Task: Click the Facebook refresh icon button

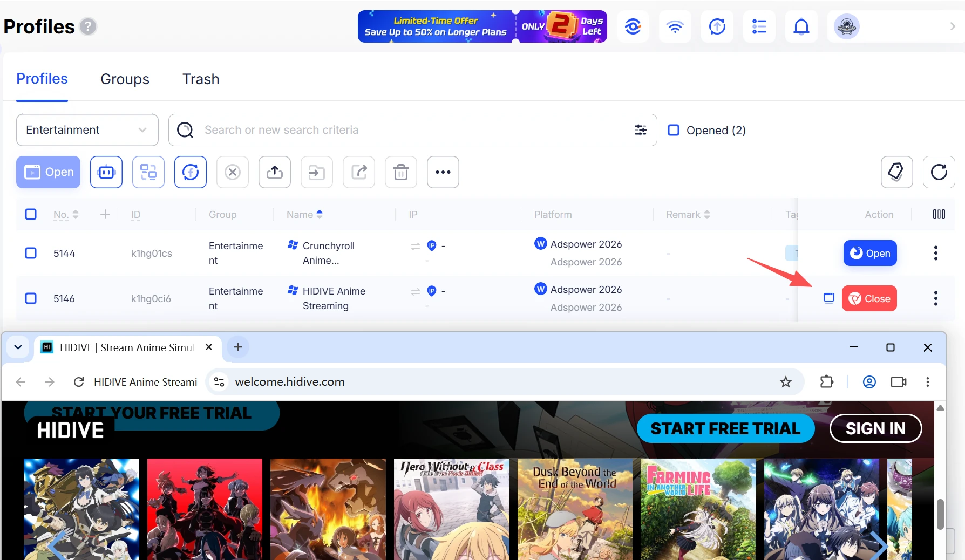Action: tap(191, 172)
